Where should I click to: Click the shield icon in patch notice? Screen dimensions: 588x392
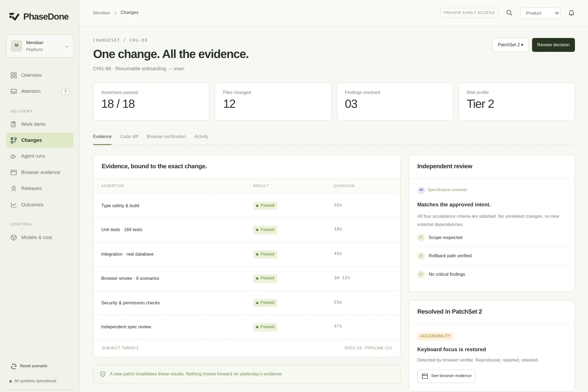(103, 374)
